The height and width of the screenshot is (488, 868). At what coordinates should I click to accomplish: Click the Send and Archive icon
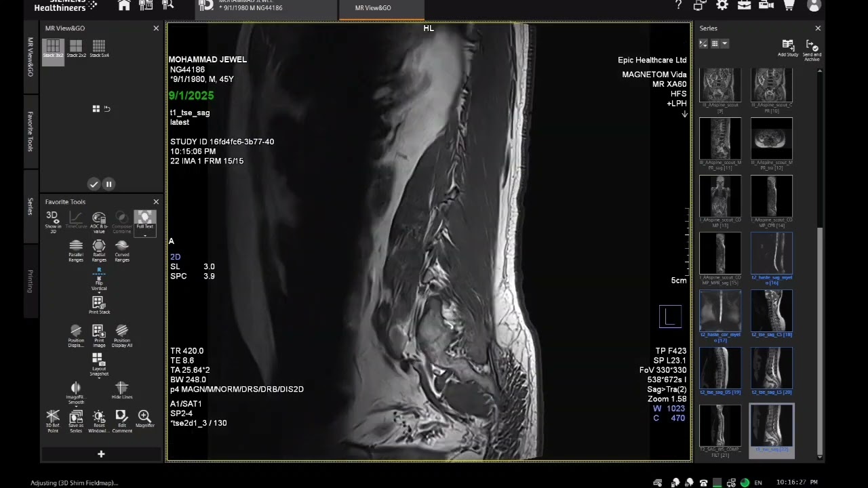coord(812,49)
